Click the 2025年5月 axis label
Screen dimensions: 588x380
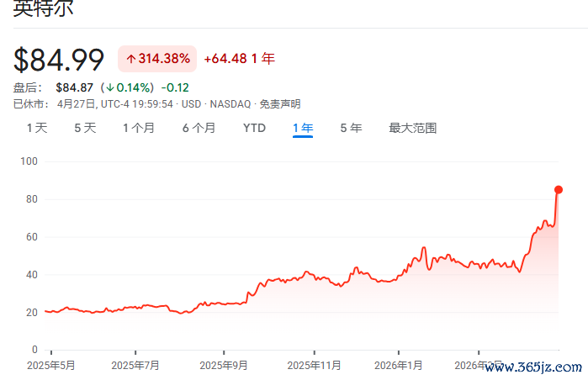[x=51, y=366]
